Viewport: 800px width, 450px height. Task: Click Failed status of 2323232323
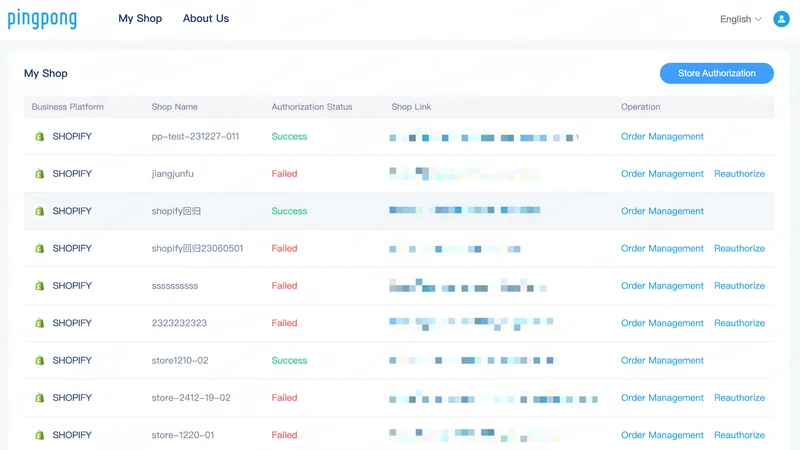coord(284,323)
